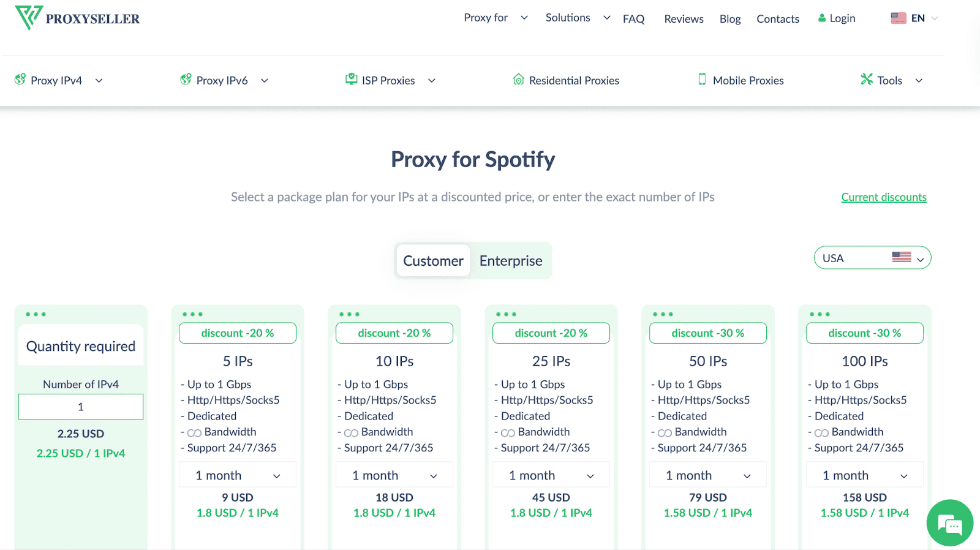
Task: Switch to the Customer plan toggle
Action: click(433, 261)
